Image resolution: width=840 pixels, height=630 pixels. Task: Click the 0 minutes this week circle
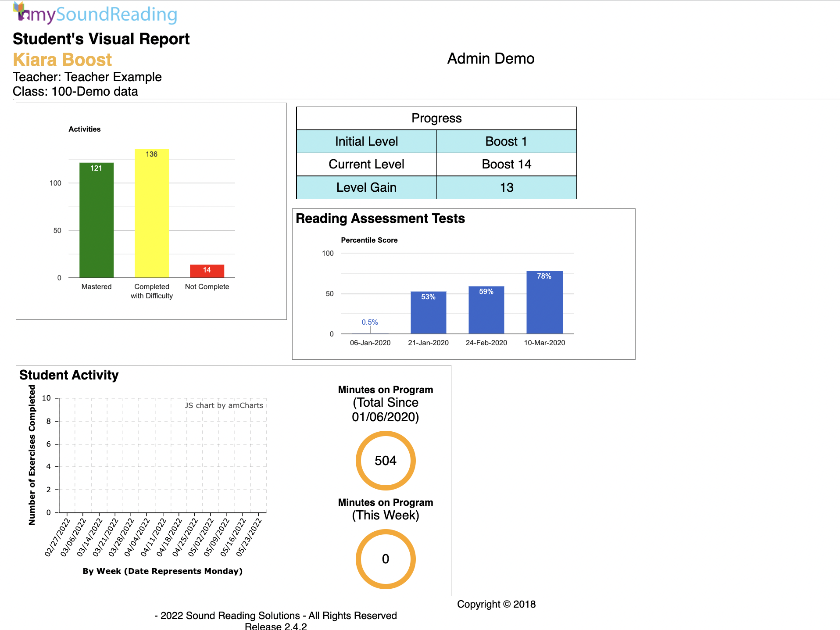386,559
